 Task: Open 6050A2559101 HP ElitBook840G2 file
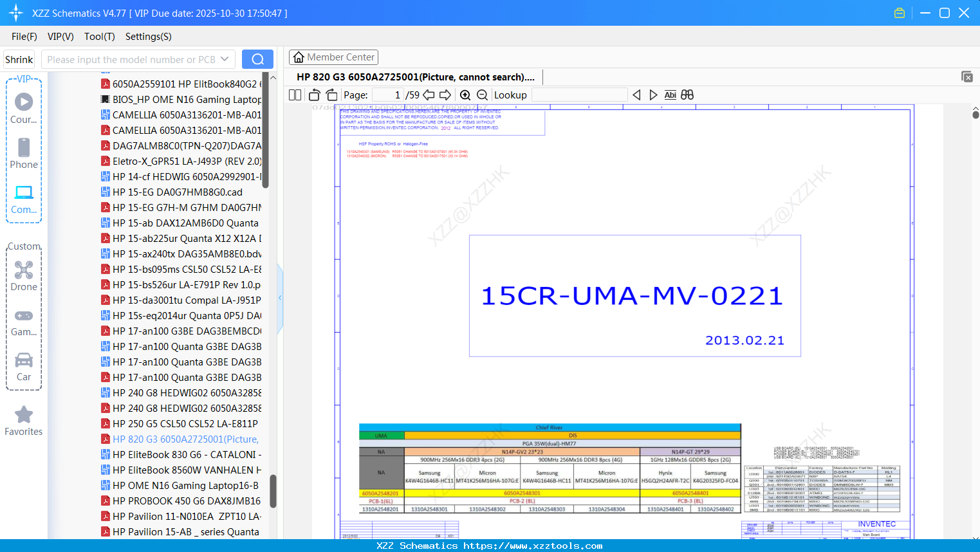pos(181,84)
